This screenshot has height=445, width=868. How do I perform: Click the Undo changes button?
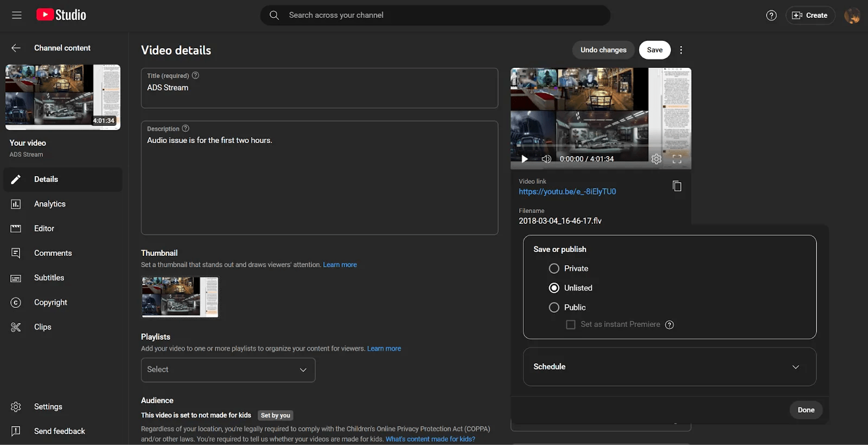603,50
